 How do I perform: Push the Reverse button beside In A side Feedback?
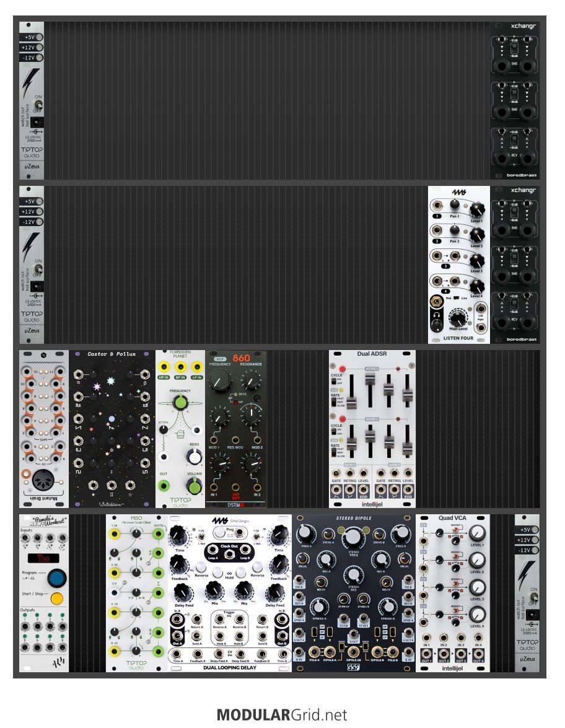point(201,567)
